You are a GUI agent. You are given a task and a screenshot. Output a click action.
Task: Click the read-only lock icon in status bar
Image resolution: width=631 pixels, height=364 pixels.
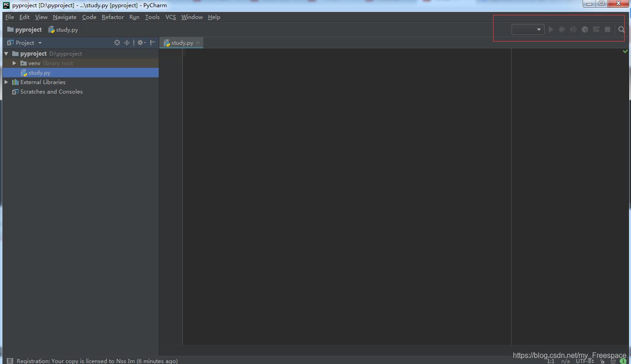pos(603,361)
